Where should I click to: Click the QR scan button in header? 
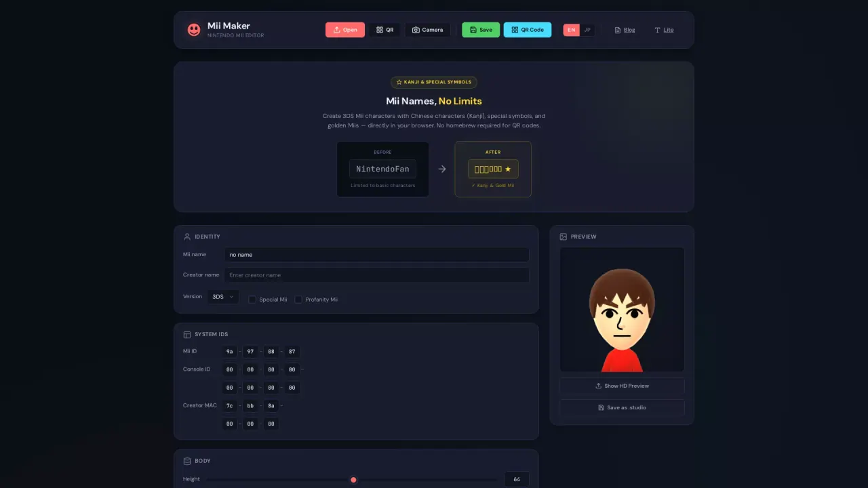point(384,30)
